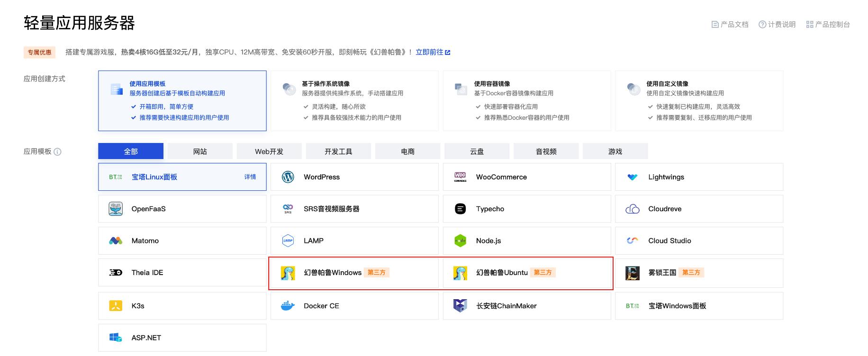The height and width of the screenshot is (356, 868).
Task: Go to 产品控制台
Action: tap(828, 25)
